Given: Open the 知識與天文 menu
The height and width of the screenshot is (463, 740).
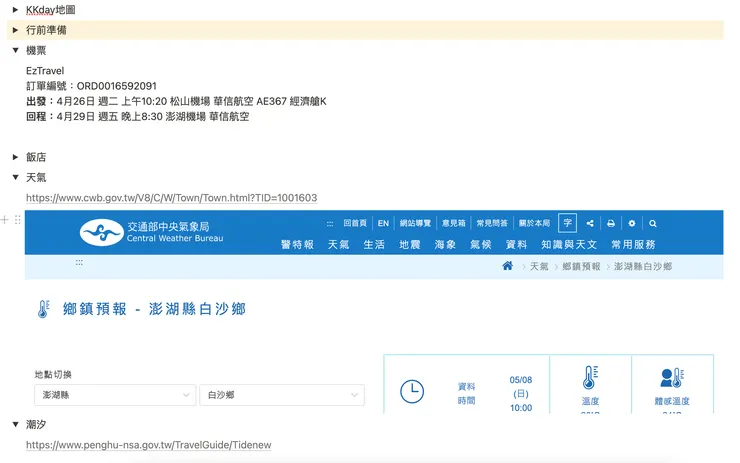Looking at the screenshot, I should click(569, 244).
